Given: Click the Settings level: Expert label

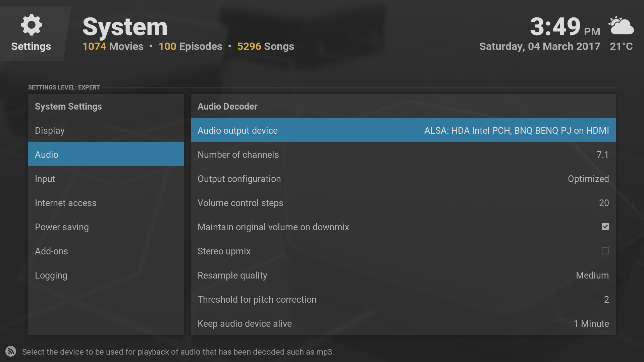Looking at the screenshot, I should coord(64,87).
